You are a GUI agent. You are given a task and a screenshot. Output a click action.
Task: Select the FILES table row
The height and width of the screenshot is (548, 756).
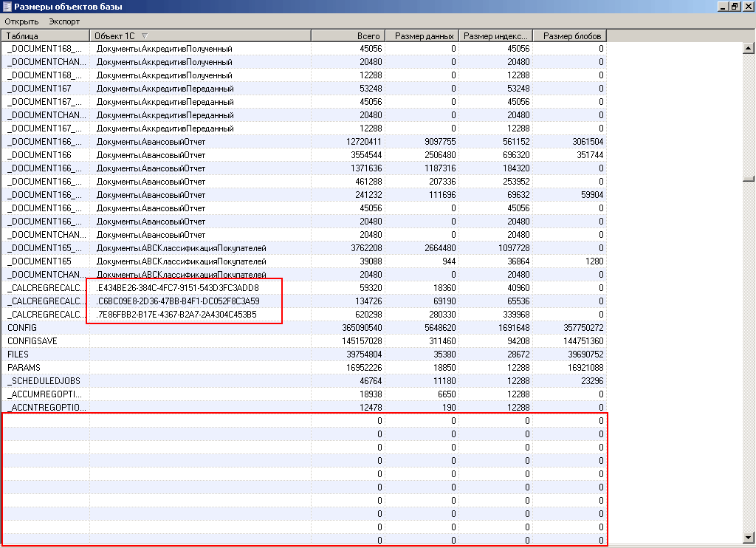[x=304, y=354]
